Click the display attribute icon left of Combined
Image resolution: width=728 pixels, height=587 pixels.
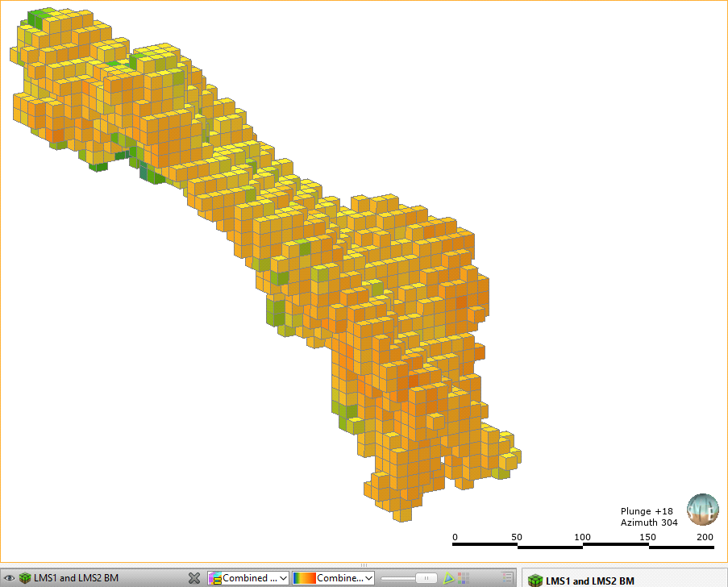[214, 578]
